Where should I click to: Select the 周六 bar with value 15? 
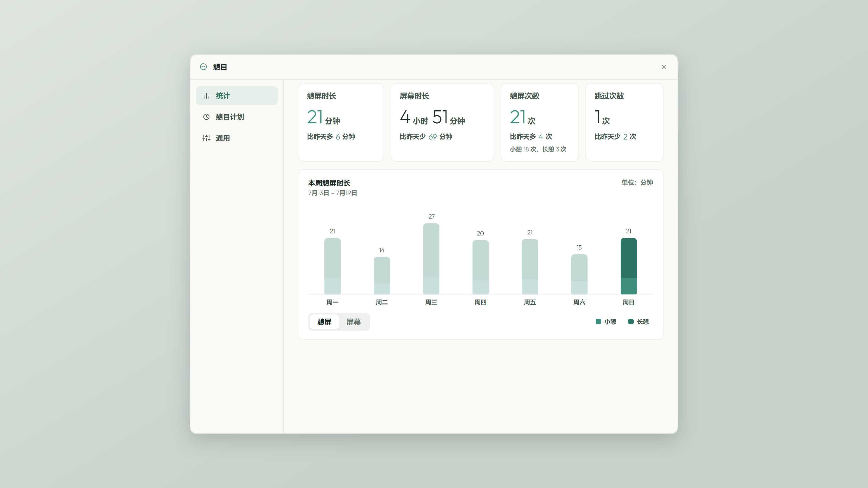pos(579,274)
